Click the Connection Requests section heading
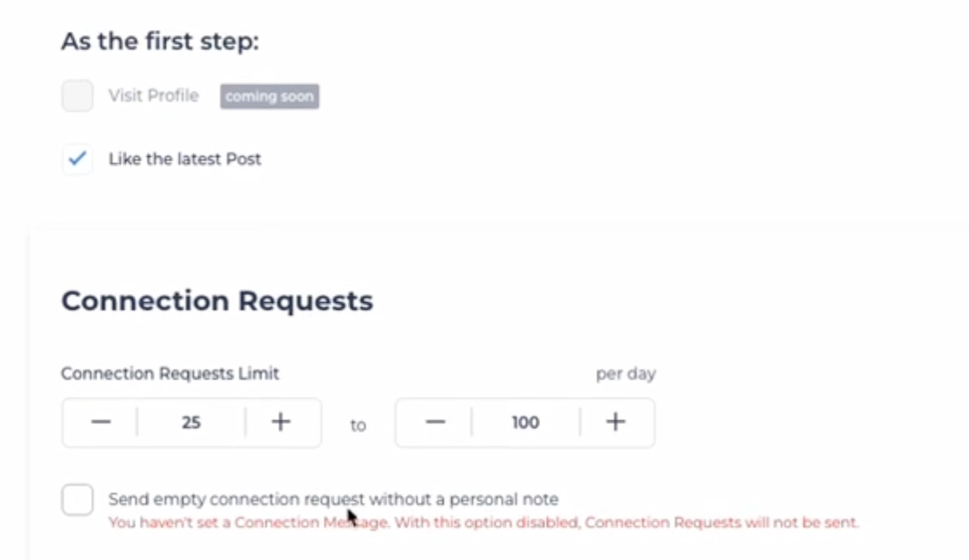Image resolution: width=969 pixels, height=560 pixels. [x=217, y=300]
